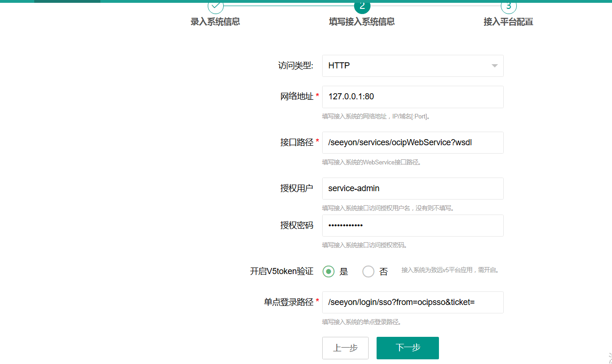This screenshot has height=364, width=612.
Task: Click the 网络地址 field with 127.0.0.1:80
Action: point(413,97)
